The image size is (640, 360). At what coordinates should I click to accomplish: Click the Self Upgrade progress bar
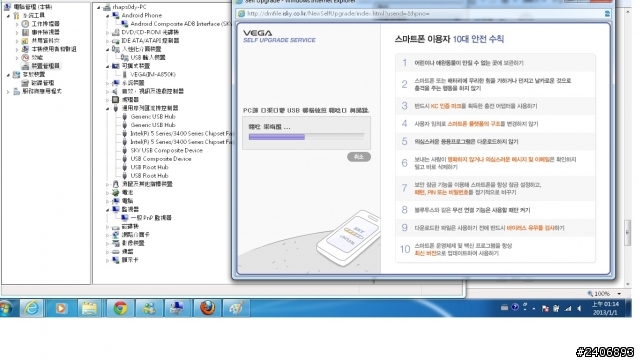[x=306, y=137]
